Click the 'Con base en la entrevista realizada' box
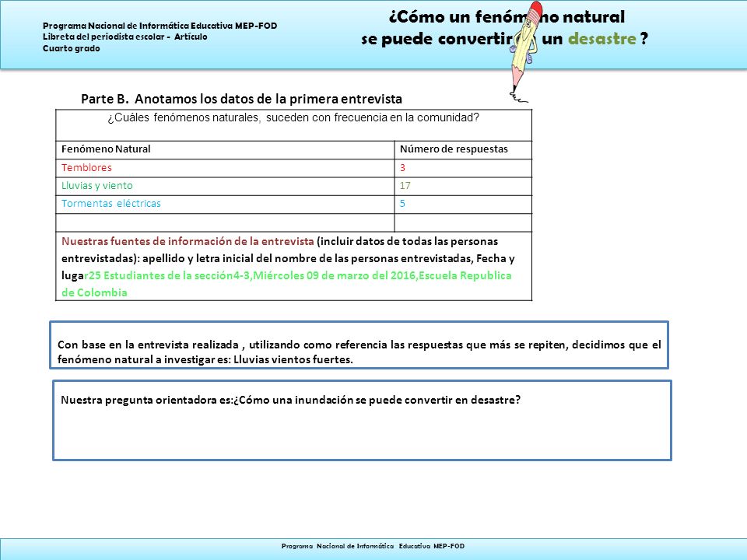 [x=359, y=345]
